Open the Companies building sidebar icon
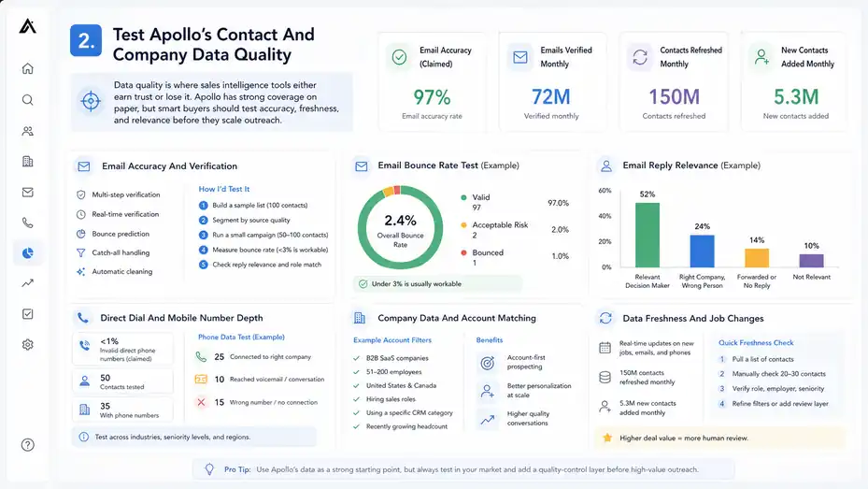Image resolution: width=868 pixels, height=489 pixels. [x=28, y=162]
